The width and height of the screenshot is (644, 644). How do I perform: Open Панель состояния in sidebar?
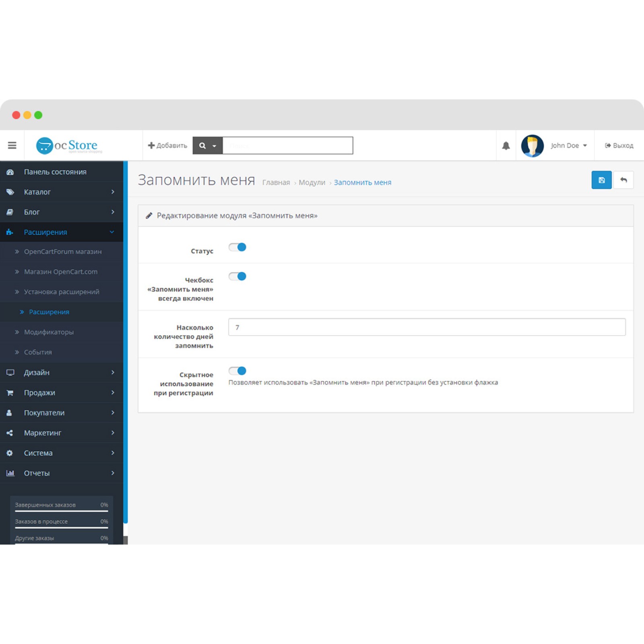(62, 172)
